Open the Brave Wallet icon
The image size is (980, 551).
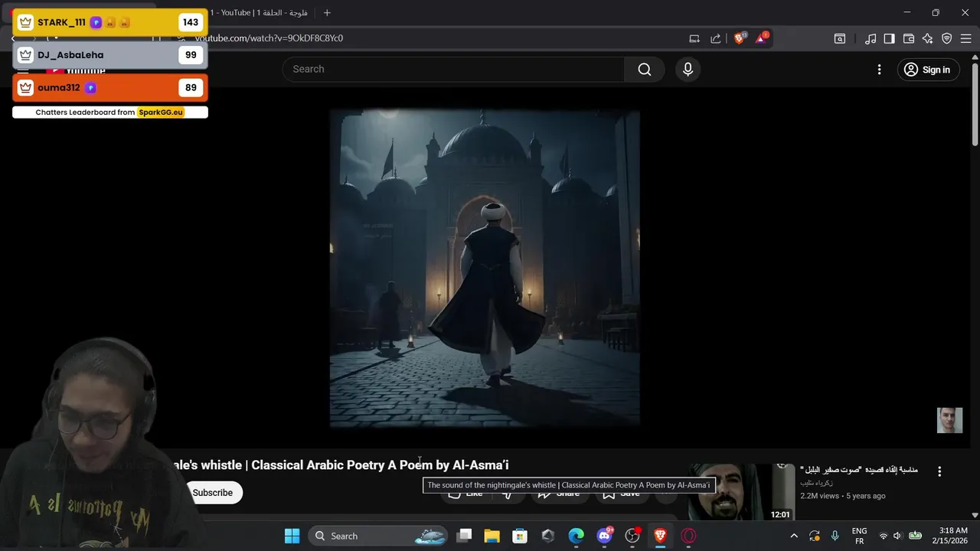(909, 38)
